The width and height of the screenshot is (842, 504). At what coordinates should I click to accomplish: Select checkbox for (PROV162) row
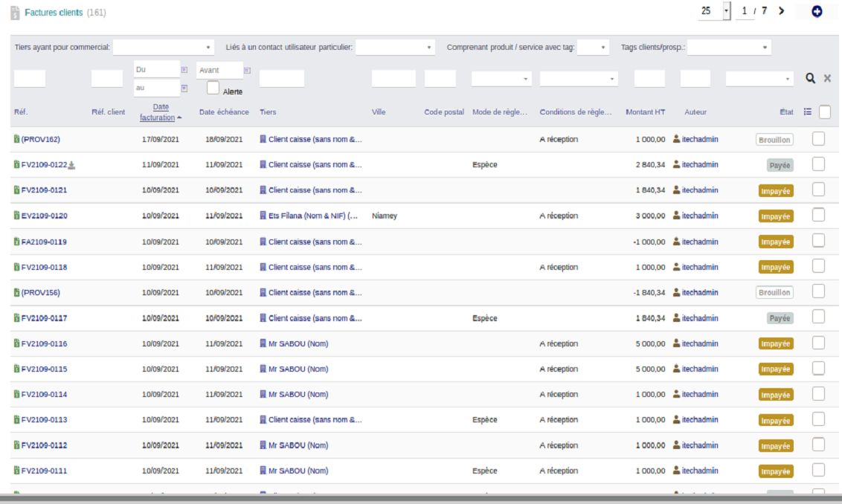coord(818,138)
